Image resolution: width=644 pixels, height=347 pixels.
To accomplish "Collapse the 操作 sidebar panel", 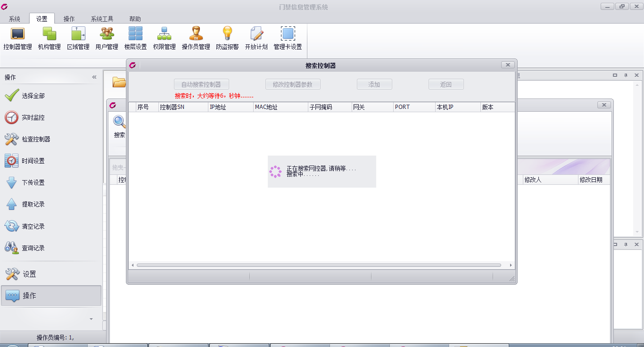I will 94,77.
